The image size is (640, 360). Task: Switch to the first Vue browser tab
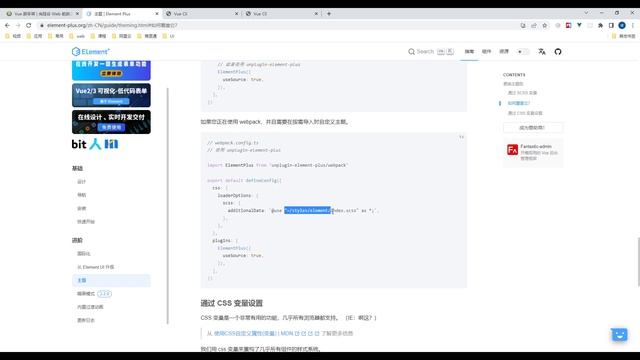(41, 13)
